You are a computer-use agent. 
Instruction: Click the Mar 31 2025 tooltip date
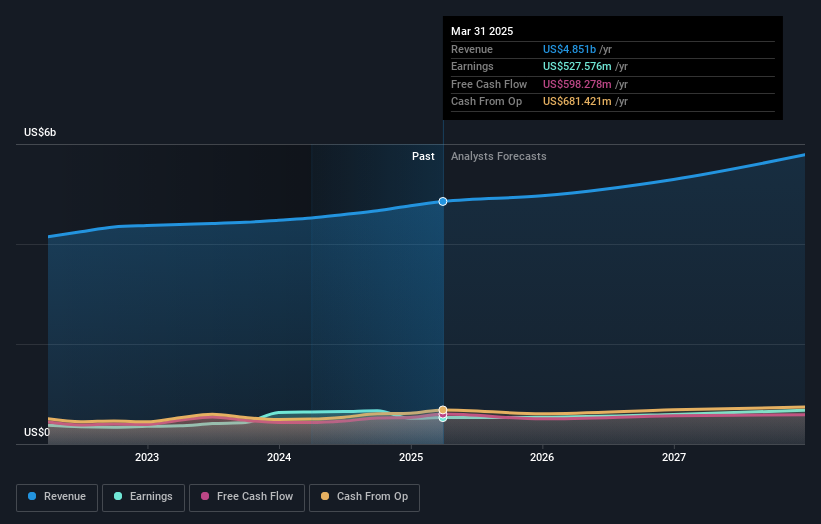coord(482,31)
